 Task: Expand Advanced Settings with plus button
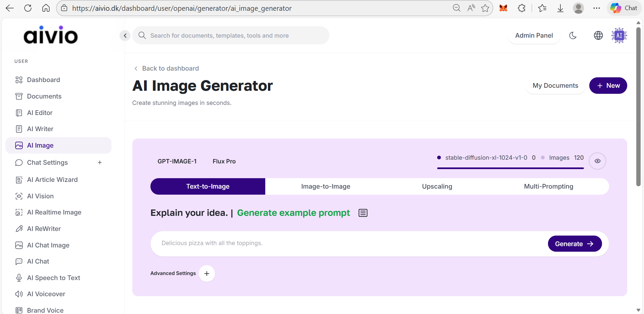[207, 274]
